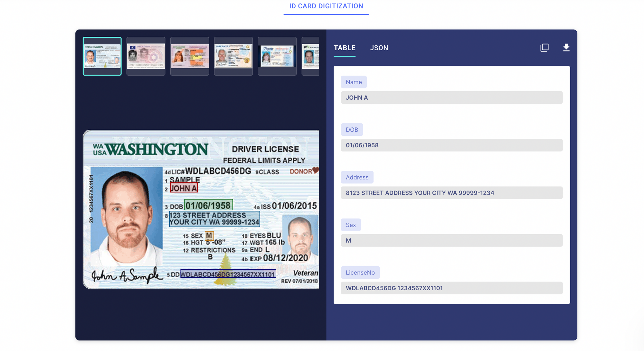Click the WDLABCD456DG license number value field
644x351 pixels.
click(x=451, y=288)
